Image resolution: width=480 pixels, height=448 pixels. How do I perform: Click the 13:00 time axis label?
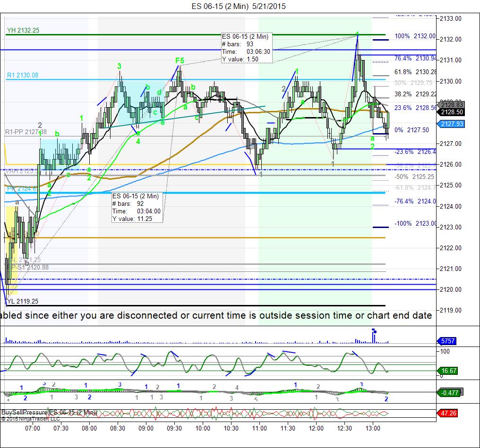point(373,428)
